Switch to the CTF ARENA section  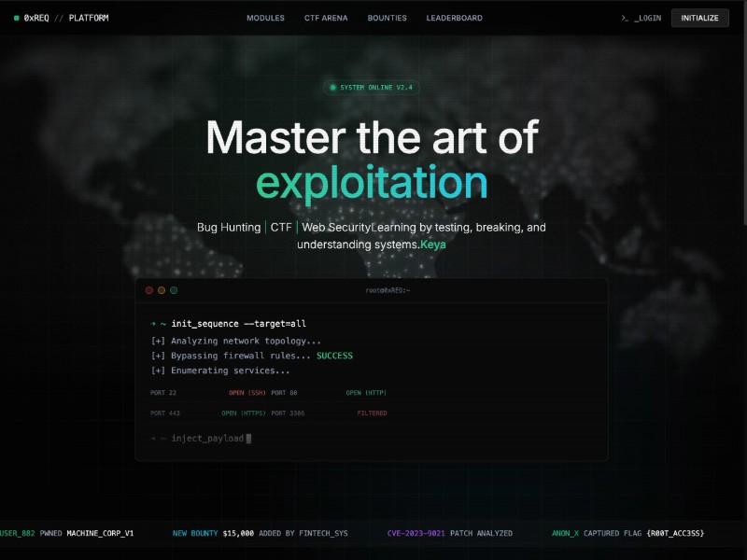pyautogui.click(x=324, y=18)
